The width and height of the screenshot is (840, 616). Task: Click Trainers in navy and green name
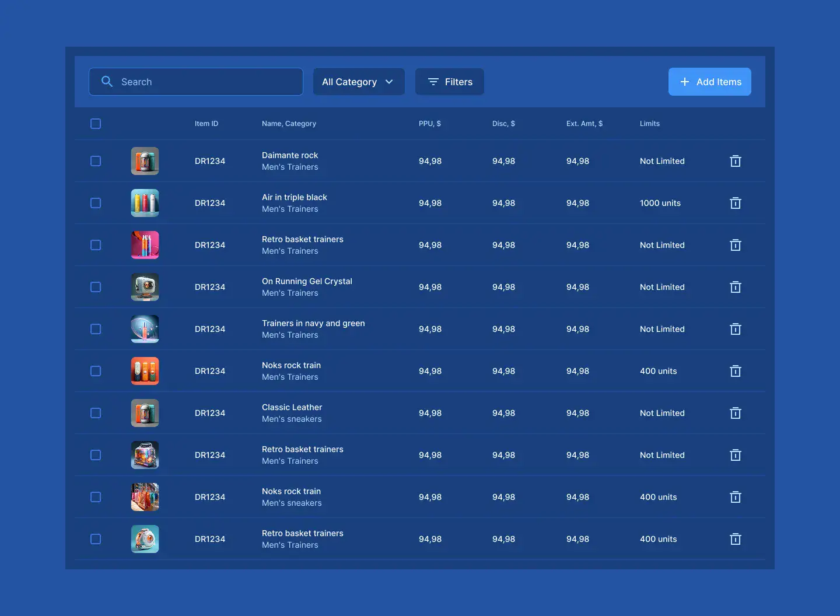click(x=313, y=323)
